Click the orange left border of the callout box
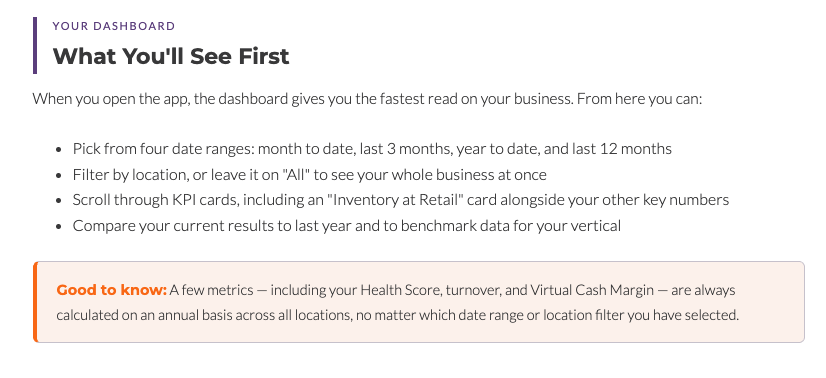 tap(35, 302)
